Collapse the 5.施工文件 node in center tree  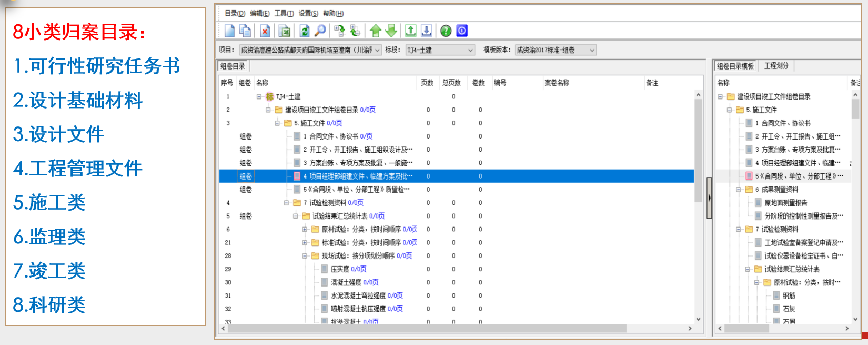(277, 123)
